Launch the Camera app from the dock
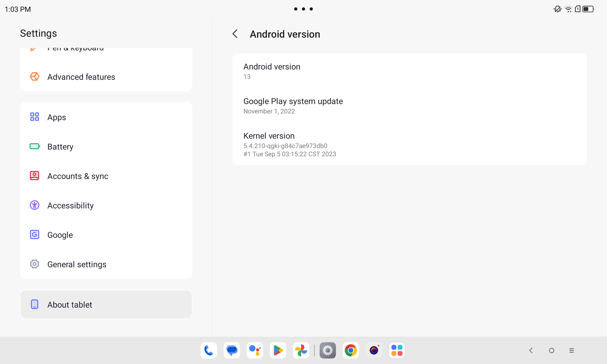The image size is (607, 364). point(374,350)
